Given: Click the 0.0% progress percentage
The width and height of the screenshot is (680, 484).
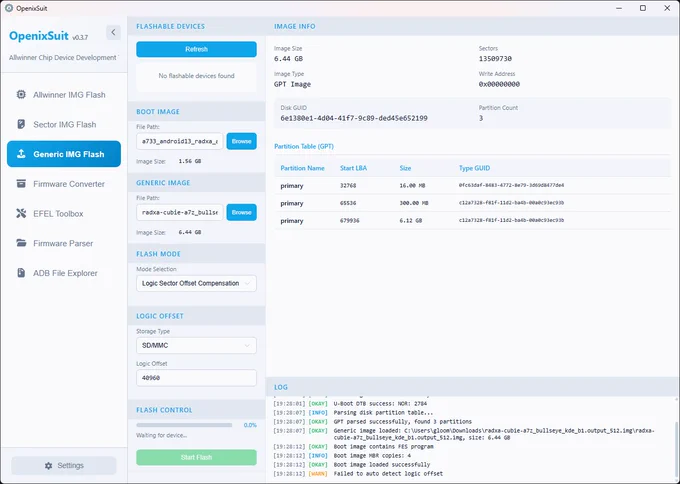Looking at the screenshot, I should pos(250,425).
